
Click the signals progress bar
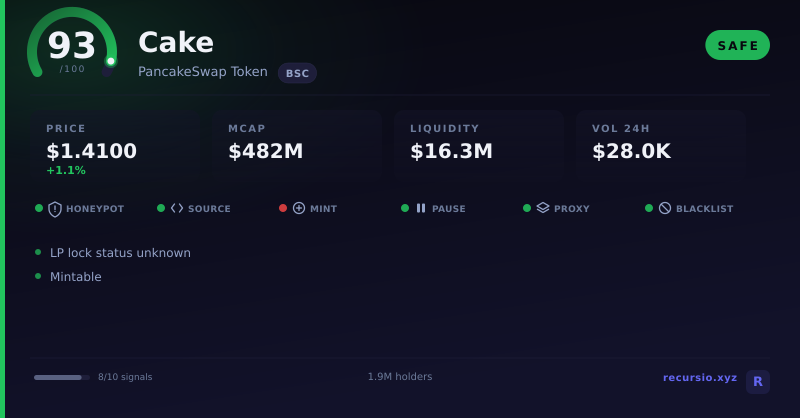[62, 378]
